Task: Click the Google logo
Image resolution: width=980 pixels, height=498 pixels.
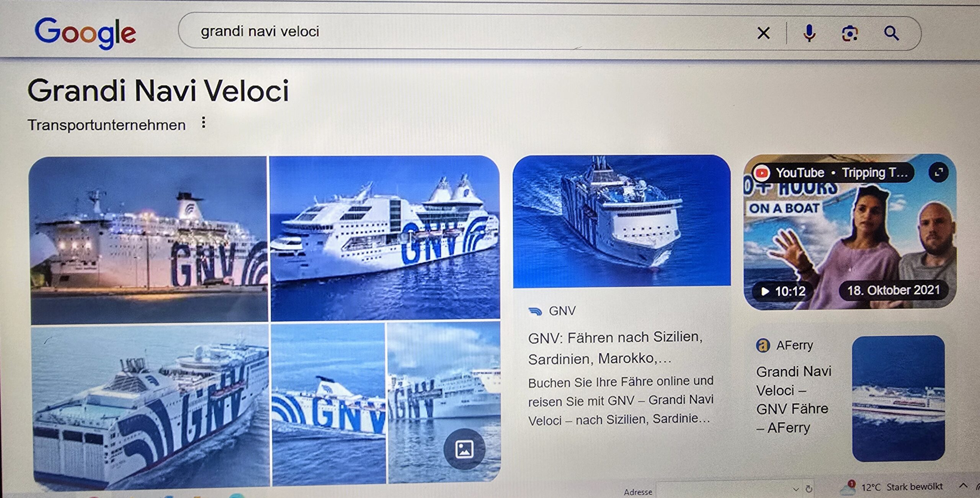Action: (x=85, y=33)
